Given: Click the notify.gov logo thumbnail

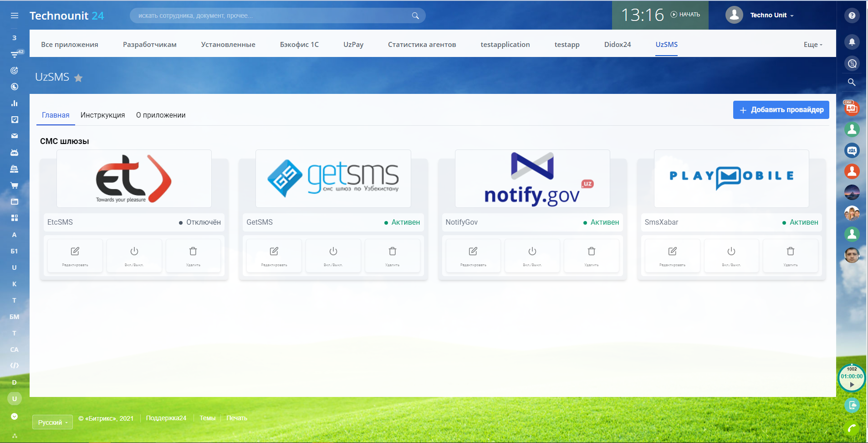Looking at the screenshot, I should [532, 179].
